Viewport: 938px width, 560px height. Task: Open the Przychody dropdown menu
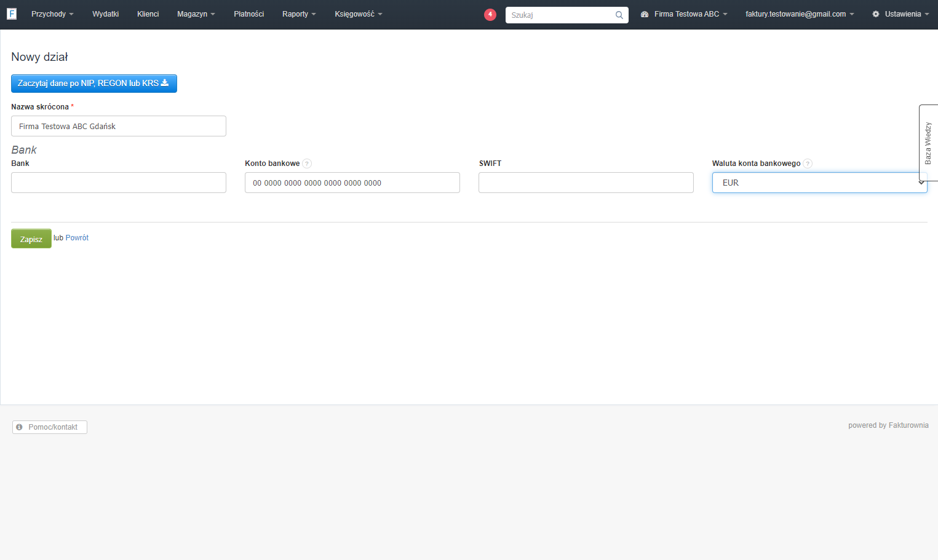point(52,14)
